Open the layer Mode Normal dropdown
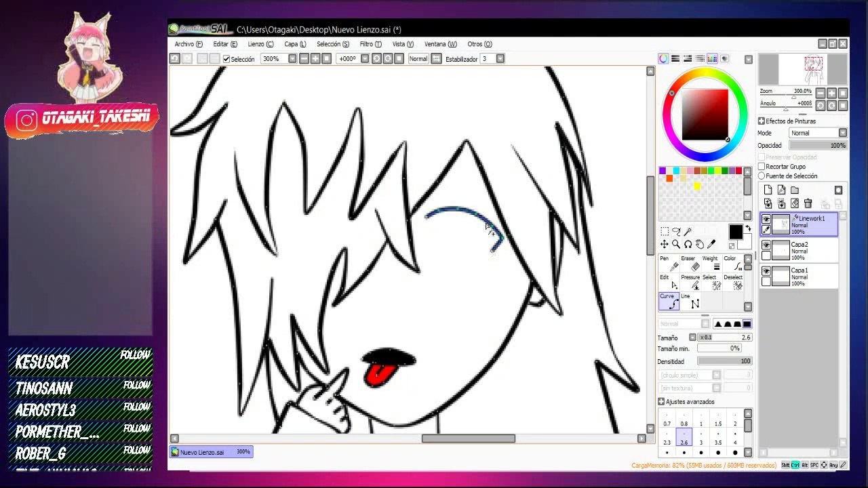Screen dimensions: 868x488 [818, 133]
